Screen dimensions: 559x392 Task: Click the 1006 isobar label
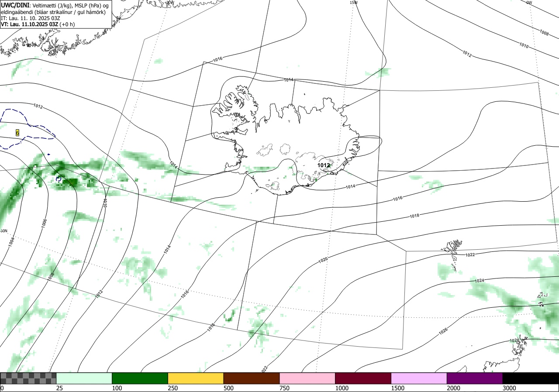pos(44,223)
